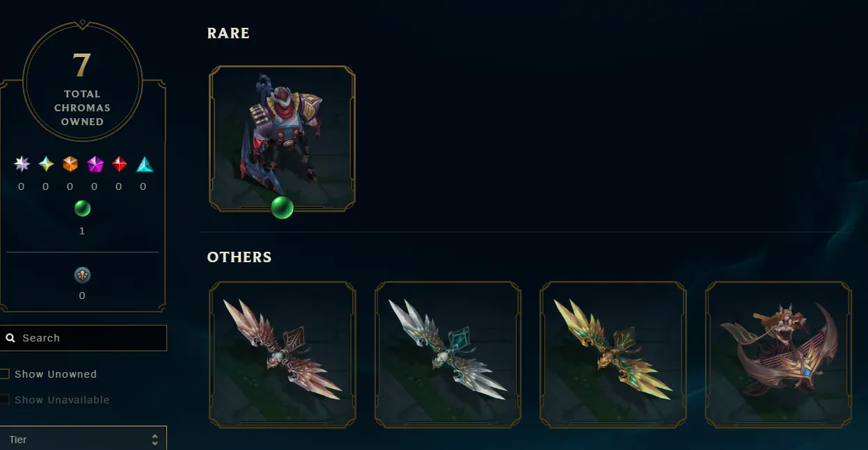
Task: Open the harp-playing champion chroma thumbnail
Action: pyautogui.click(x=778, y=354)
